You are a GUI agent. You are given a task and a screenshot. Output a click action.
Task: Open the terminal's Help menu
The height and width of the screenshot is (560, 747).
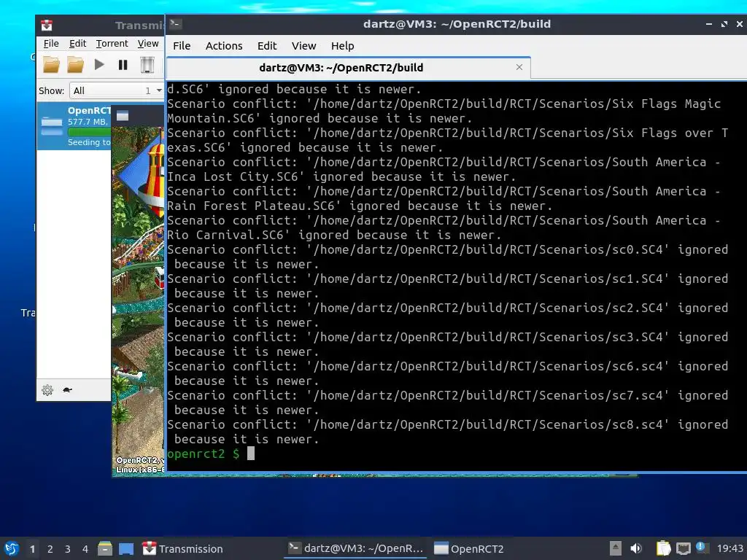click(x=343, y=46)
